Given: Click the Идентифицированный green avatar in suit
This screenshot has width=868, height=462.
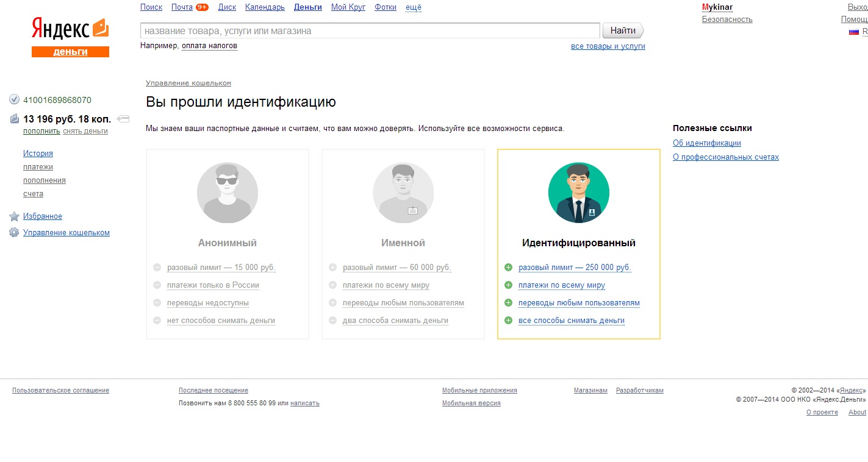Looking at the screenshot, I should click(x=579, y=193).
